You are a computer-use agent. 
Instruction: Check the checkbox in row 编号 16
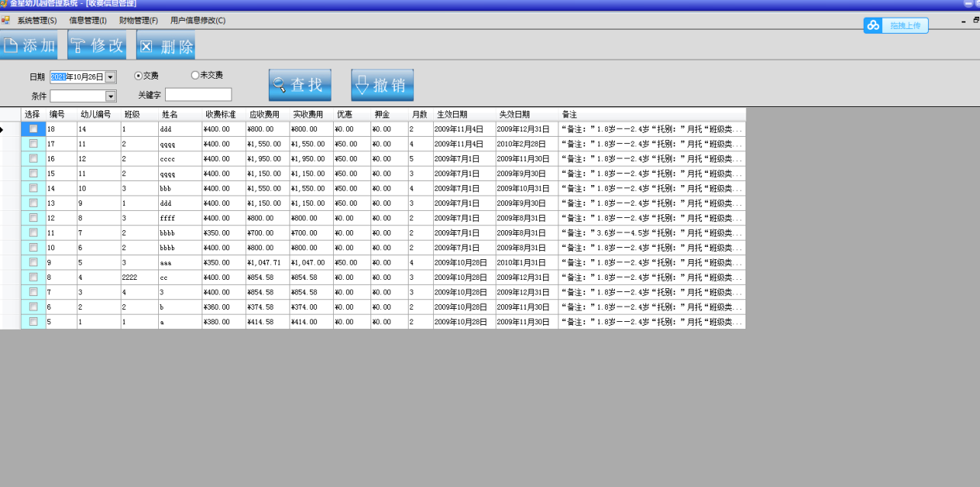[33, 158]
